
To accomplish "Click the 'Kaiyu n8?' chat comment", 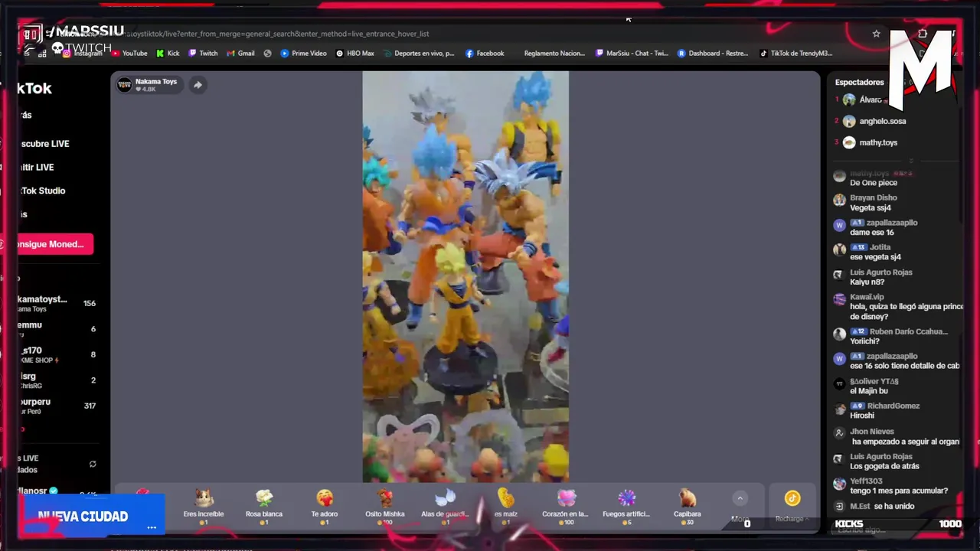I will 867,282.
